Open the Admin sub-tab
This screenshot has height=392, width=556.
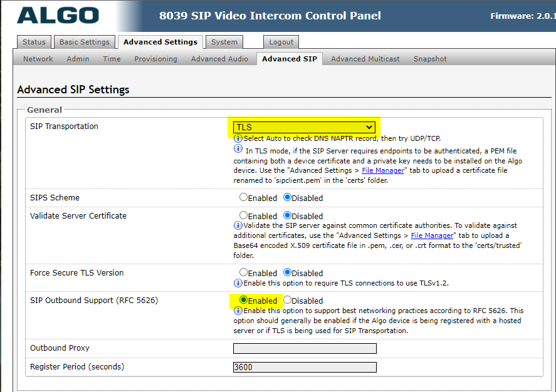coord(78,59)
